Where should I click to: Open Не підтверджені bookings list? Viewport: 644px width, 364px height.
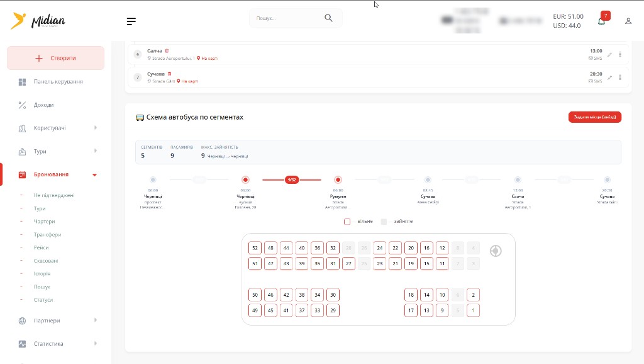[54, 195]
